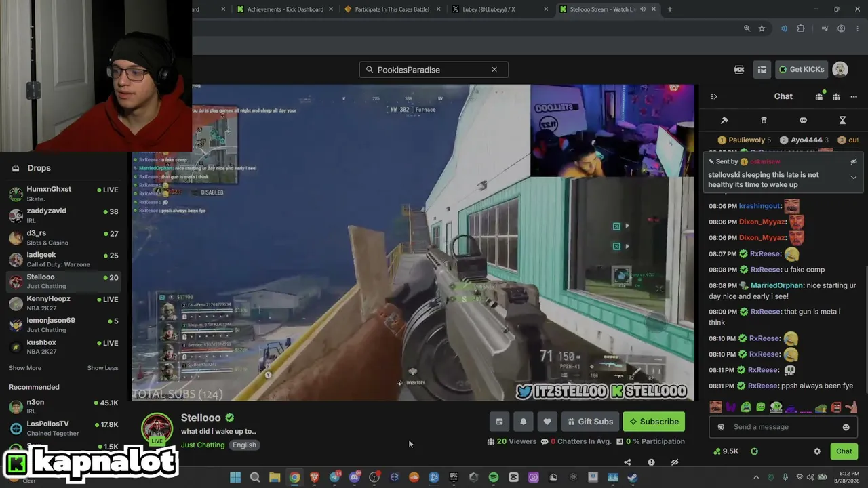Viewport: 868px width, 488px height.
Task: Click the Subscribe button
Action: (x=654, y=422)
